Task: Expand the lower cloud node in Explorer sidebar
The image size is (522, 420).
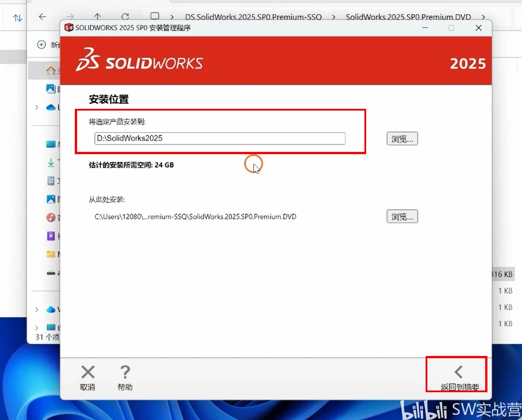Action: [37, 309]
